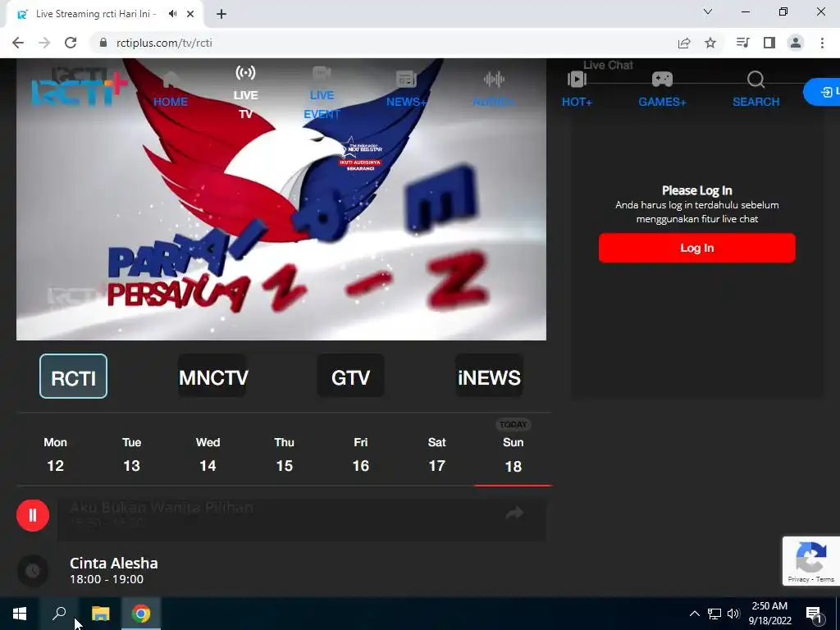Screen dimensions: 840x630
Task: Close the Live Streaming rcti browser tab
Action: click(x=190, y=14)
